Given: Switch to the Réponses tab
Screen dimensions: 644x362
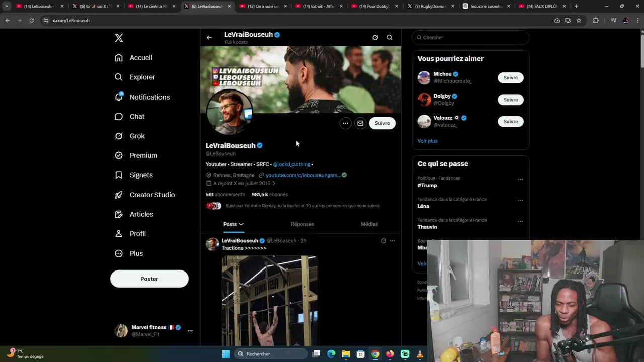Looking at the screenshot, I should point(302,224).
